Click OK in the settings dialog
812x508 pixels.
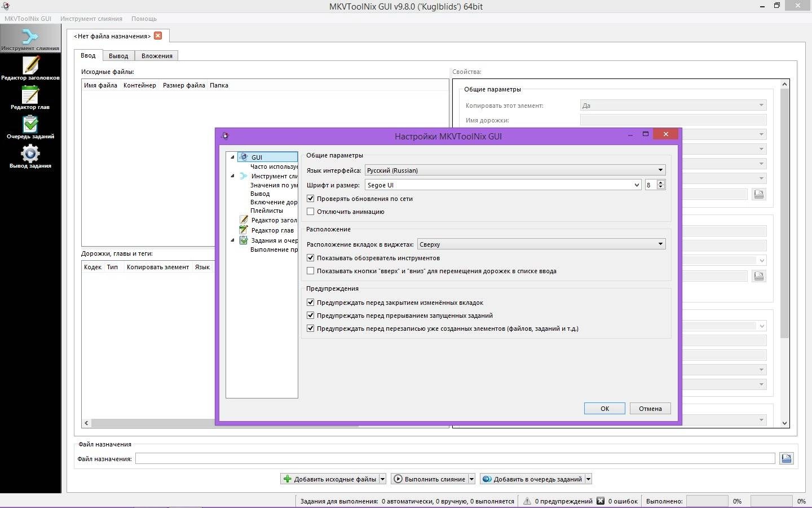(604, 408)
